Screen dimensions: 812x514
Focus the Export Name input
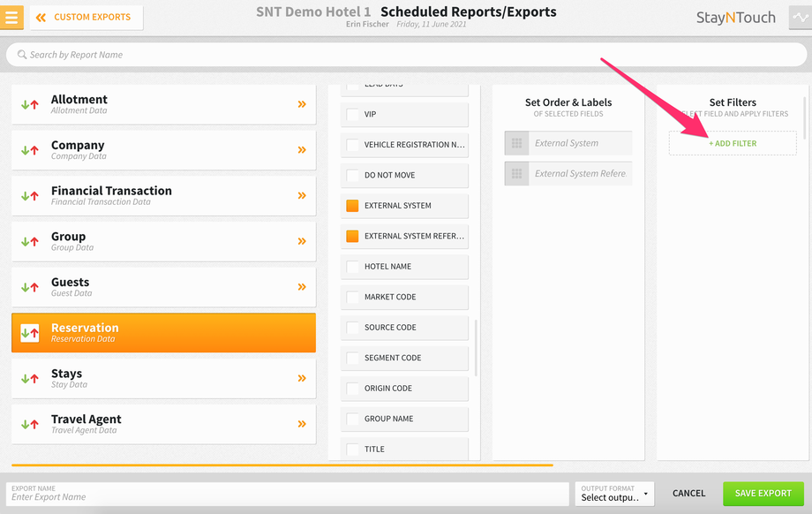click(x=288, y=494)
